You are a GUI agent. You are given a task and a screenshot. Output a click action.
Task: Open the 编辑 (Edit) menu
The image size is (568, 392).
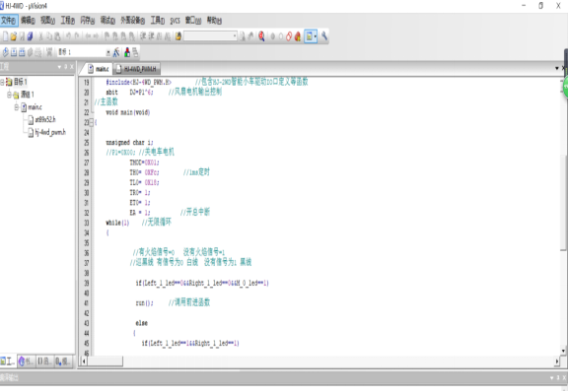click(x=28, y=21)
